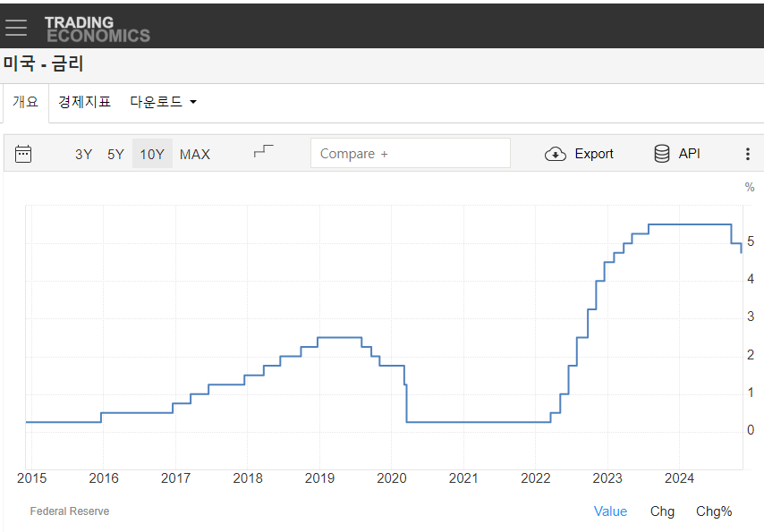Viewport: 764px width, 532px height.
Task: Click the 2020 x-axis label
Action: [392, 478]
